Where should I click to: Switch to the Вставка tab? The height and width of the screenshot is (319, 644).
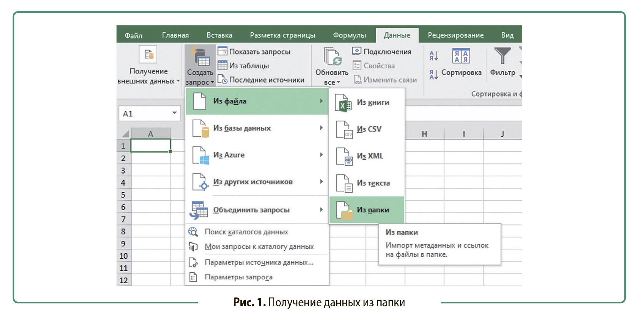tap(219, 35)
